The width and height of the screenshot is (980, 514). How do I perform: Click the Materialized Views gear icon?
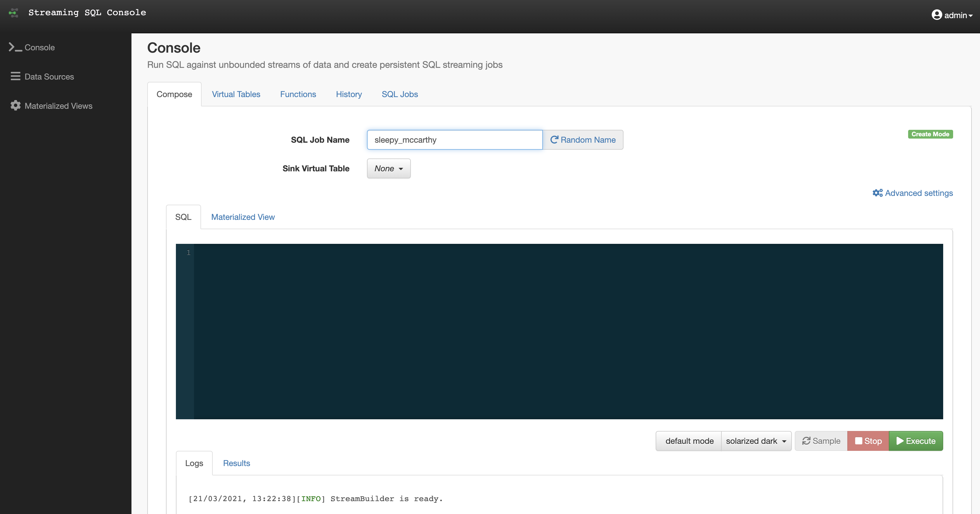click(x=15, y=106)
